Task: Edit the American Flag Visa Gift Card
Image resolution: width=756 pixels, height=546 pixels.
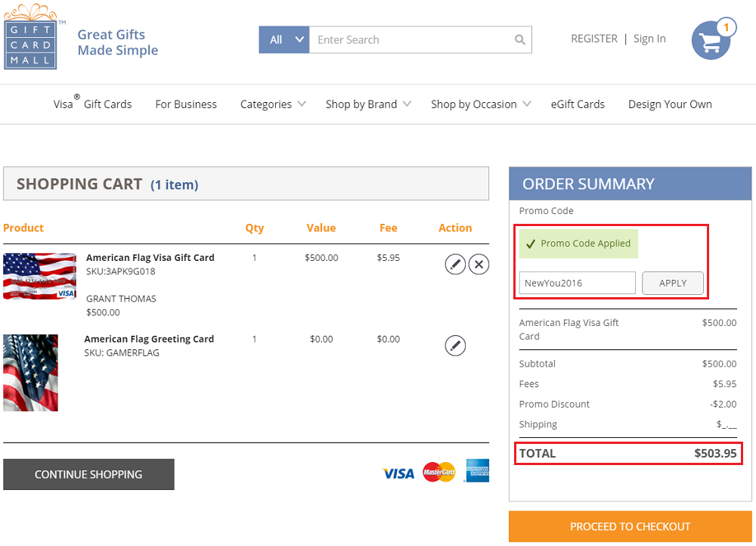Action: 454,264
